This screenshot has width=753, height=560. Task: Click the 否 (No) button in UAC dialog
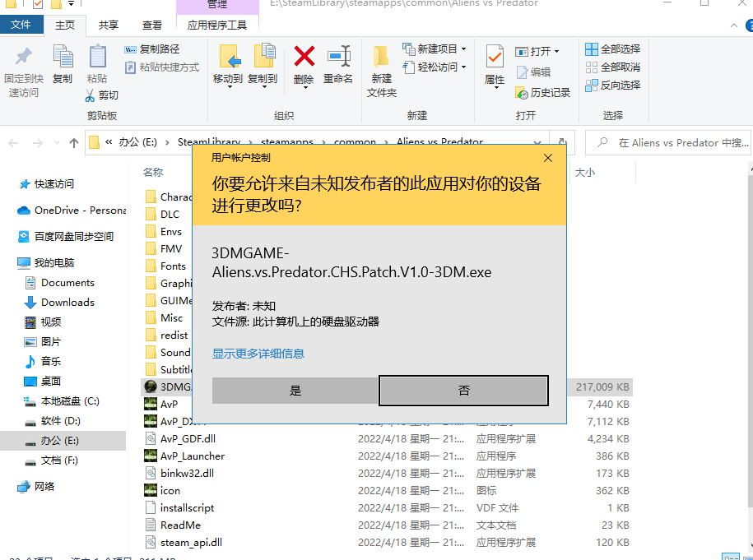click(x=463, y=390)
